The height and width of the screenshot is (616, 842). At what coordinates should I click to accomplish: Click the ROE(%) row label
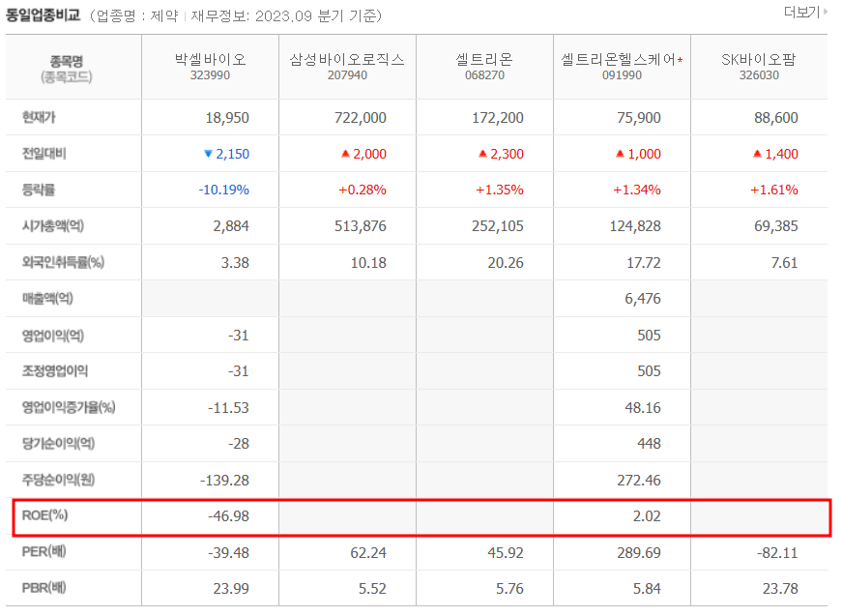(x=44, y=515)
